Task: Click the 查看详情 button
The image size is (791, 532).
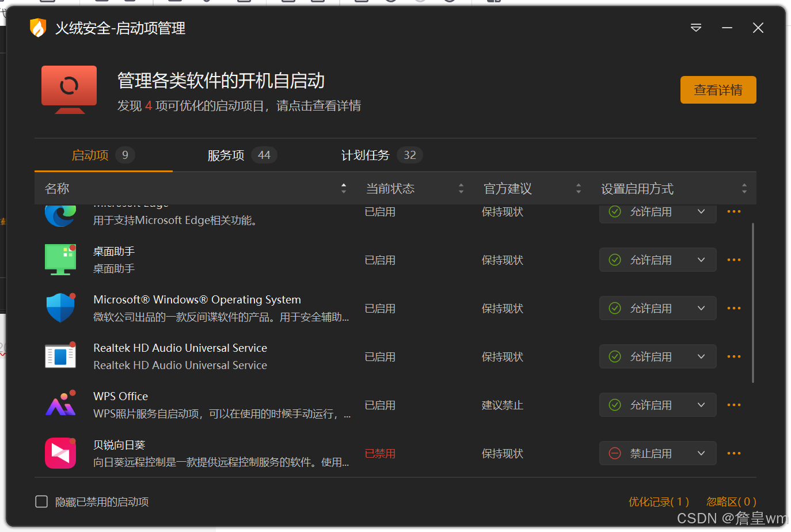Action: (x=718, y=90)
